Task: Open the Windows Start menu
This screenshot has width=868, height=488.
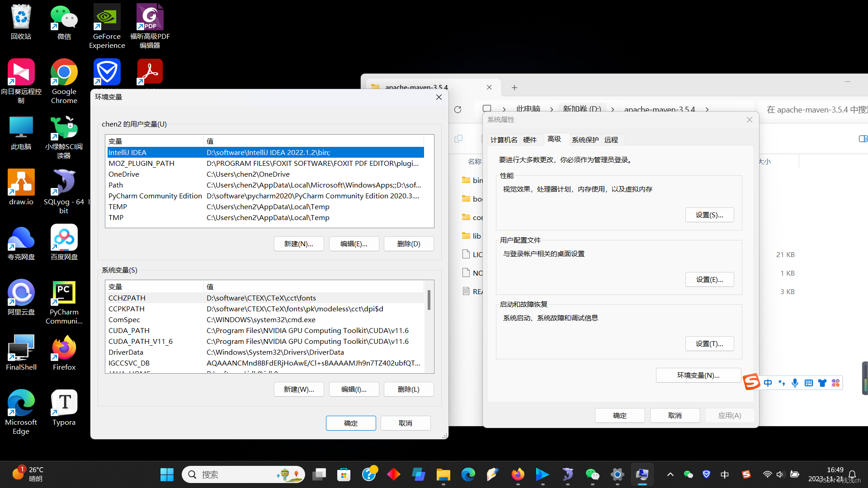Action: point(167,474)
